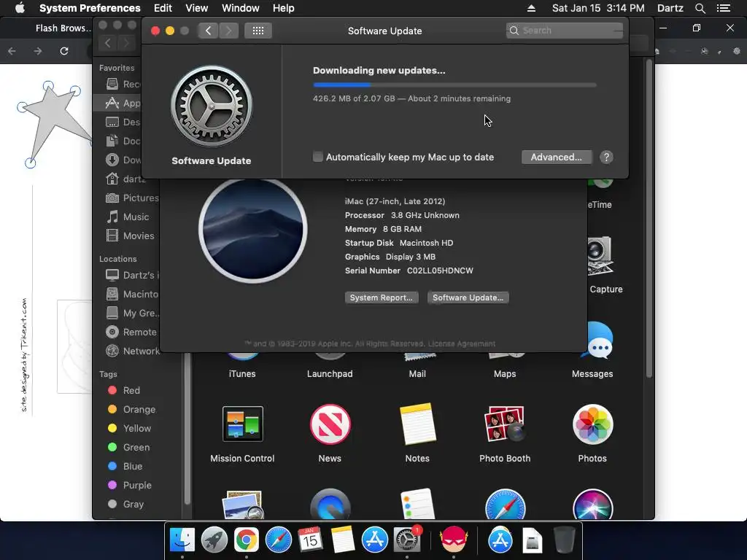Click the large Software Update gear icon
This screenshot has width=747, height=560.
(212, 106)
